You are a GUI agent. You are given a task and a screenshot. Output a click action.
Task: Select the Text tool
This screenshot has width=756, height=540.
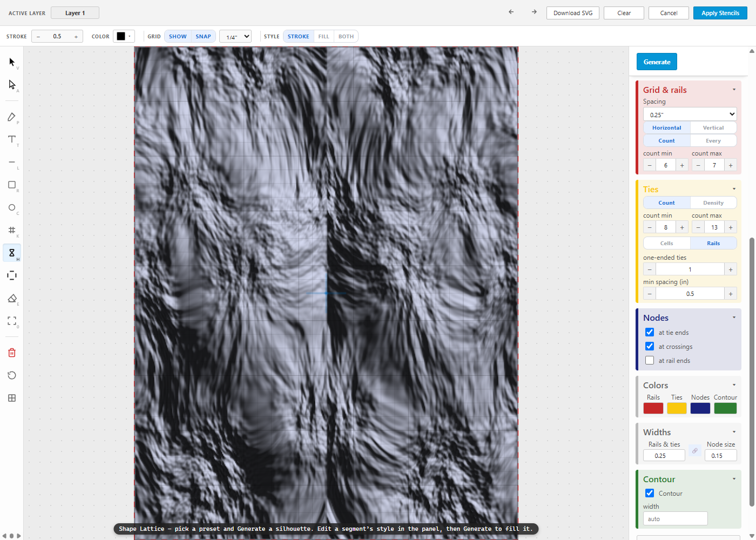pyautogui.click(x=12, y=139)
